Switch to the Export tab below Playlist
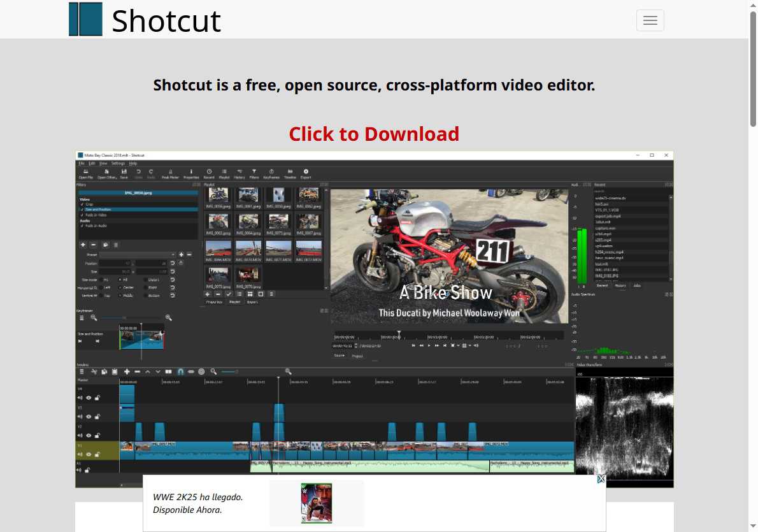 252,302
